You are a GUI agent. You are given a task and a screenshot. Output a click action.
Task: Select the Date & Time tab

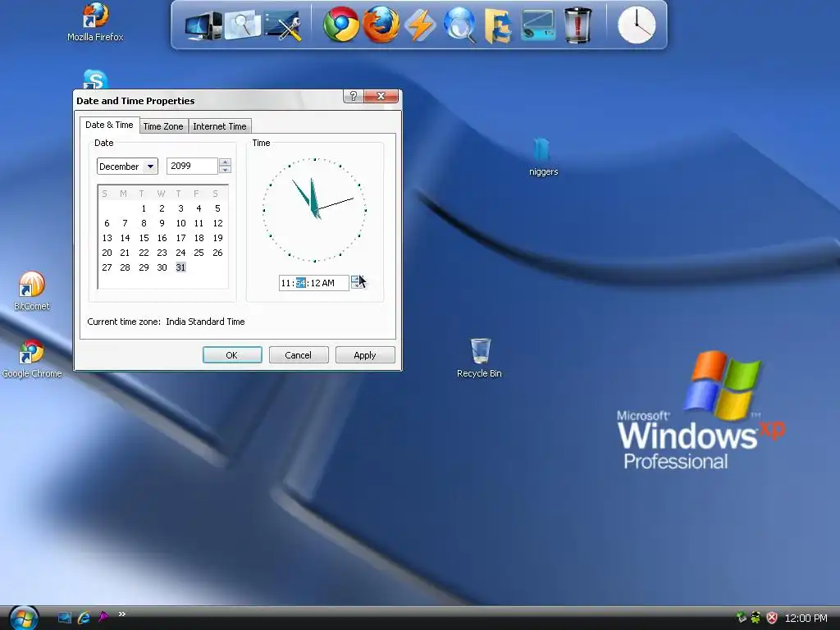click(x=109, y=125)
